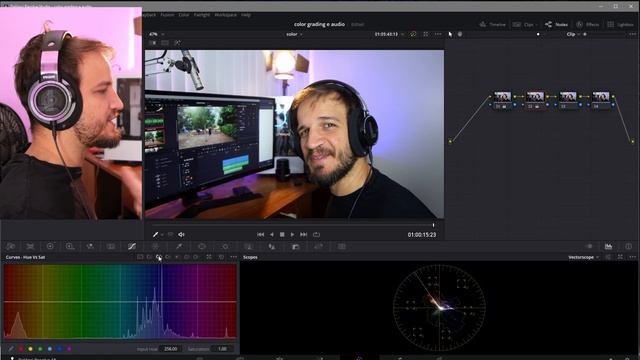Open the Tracker palette

225,246
